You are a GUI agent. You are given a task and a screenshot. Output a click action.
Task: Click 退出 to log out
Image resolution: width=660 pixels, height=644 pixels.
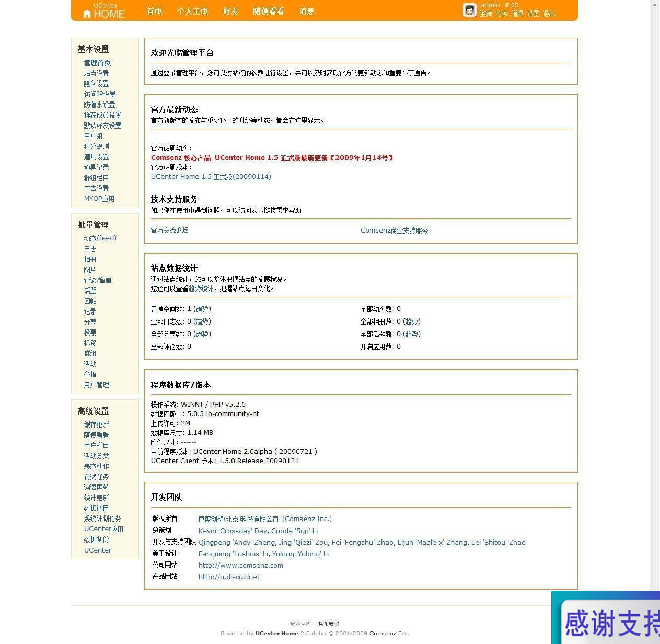pyautogui.click(x=549, y=14)
